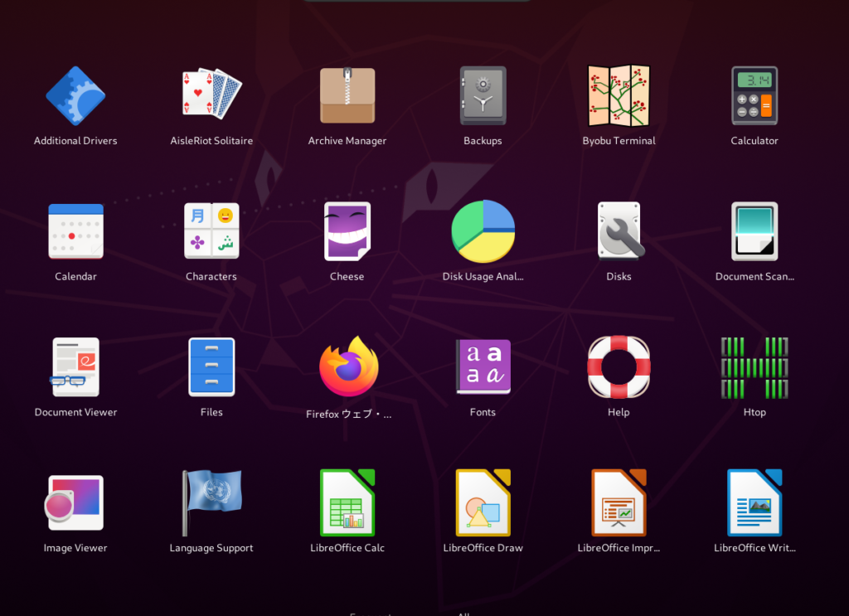Launch AisleRiot Solitaire card game
Image resolution: width=849 pixels, height=616 pixels.
click(211, 94)
